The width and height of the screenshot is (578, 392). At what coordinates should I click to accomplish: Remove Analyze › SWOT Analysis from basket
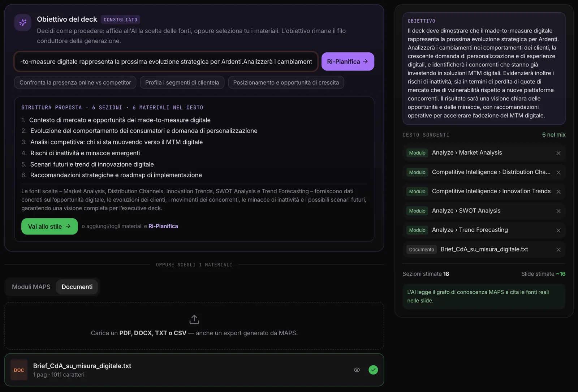pyautogui.click(x=558, y=211)
